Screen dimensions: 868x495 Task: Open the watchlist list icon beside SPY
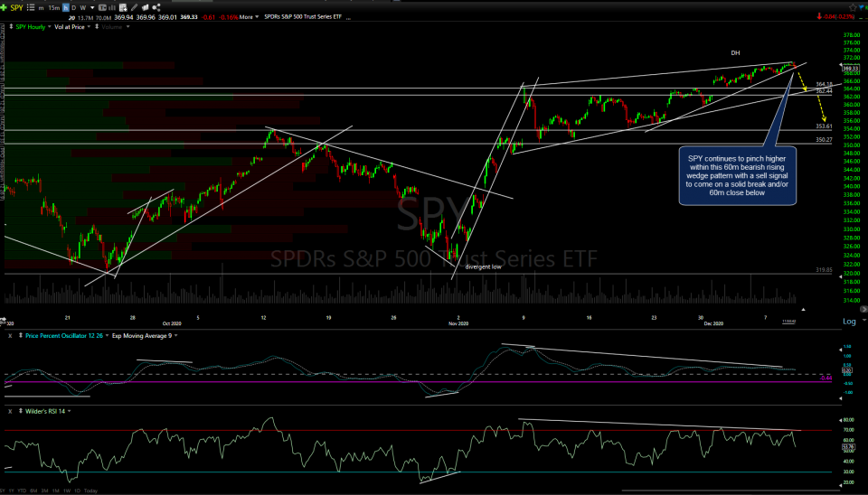pos(31,8)
